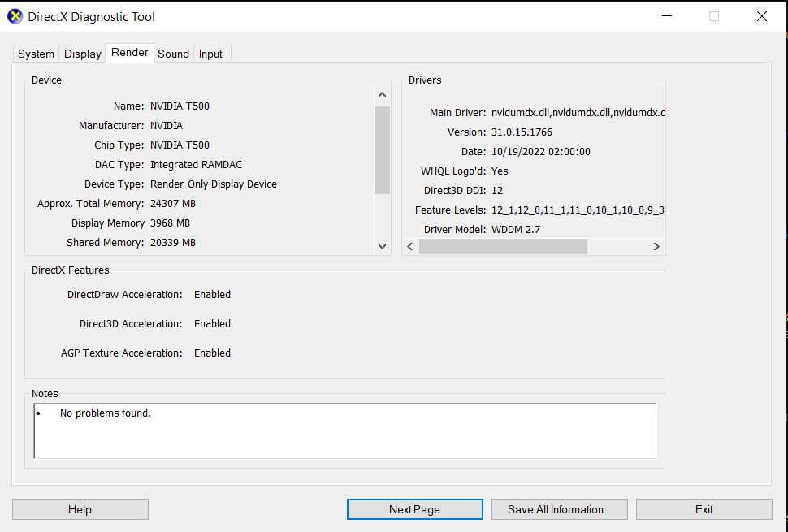Screen dimensions: 788x532
Task: Open the Display tab
Action: [x=82, y=54]
